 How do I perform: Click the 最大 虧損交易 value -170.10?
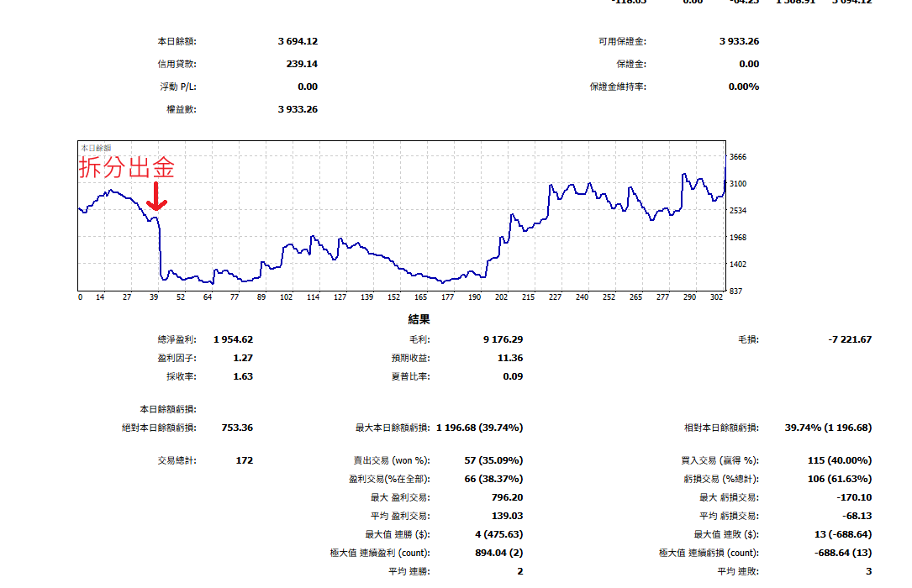854,497
